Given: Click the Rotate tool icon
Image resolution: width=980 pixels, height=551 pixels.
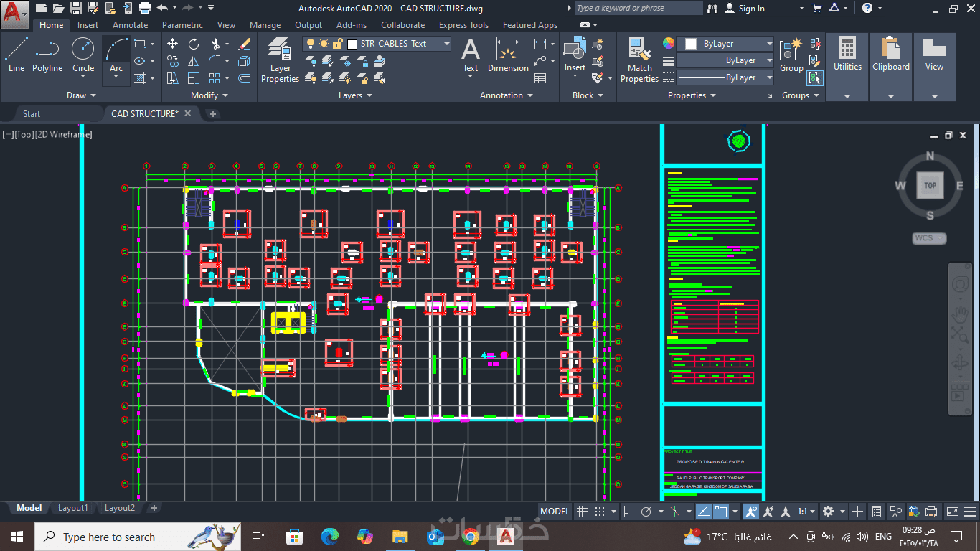Looking at the screenshot, I should coord(194,44).
